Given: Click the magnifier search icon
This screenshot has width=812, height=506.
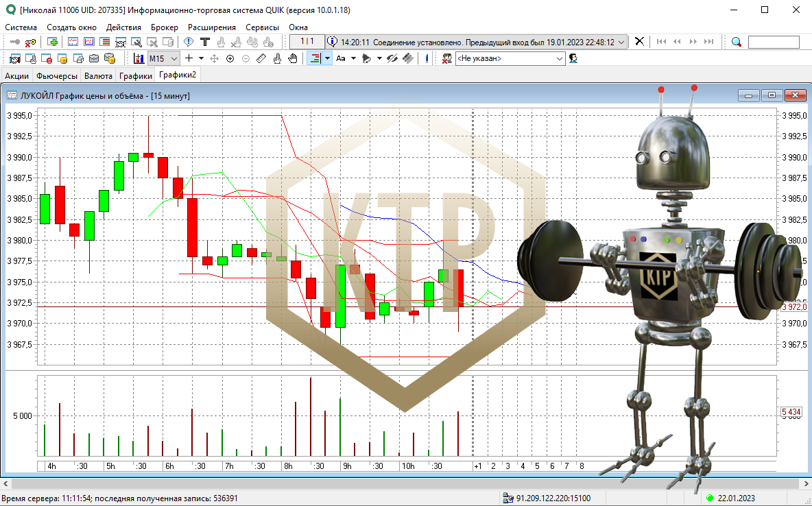Looking at the screenshot, I should [x=737, y=42].
